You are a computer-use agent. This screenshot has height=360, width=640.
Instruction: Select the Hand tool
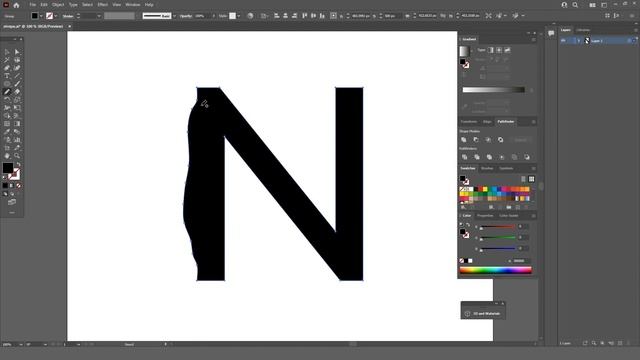(7, 156)
